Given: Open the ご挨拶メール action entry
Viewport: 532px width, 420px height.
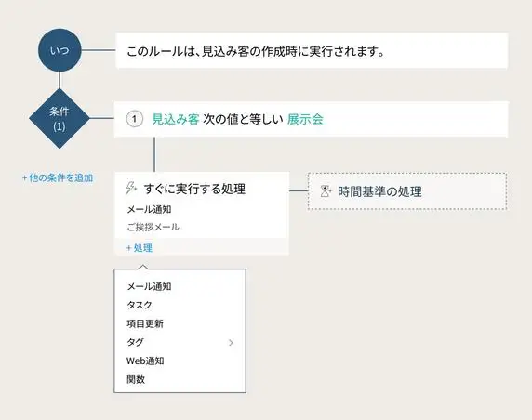Looking at the screenshot, I should coord(153,227).
